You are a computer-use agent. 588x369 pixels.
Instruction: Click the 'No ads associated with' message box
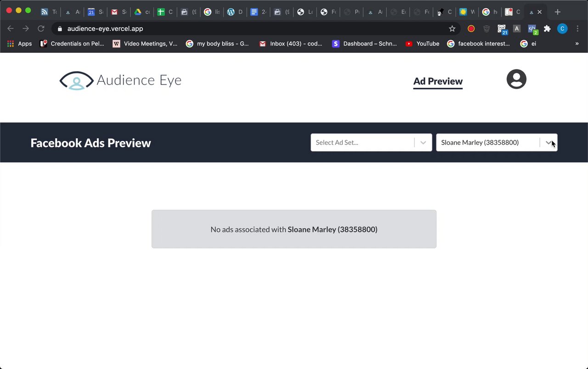click(294, 229)
